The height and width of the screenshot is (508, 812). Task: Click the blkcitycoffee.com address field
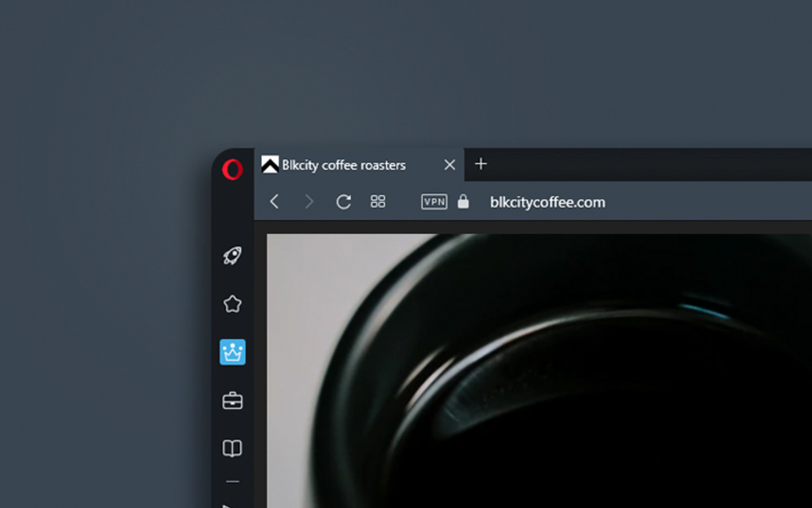click(x=547, y=202)
